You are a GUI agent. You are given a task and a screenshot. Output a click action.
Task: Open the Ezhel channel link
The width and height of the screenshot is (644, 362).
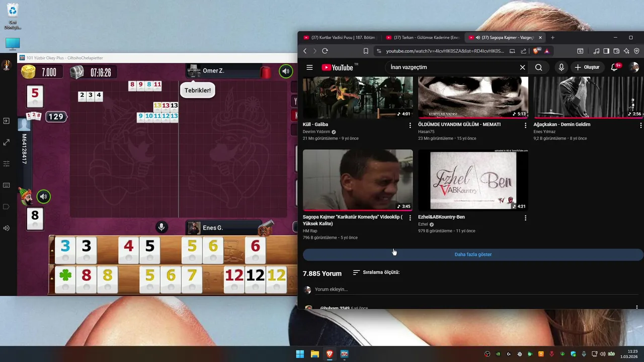pos(423,224)
